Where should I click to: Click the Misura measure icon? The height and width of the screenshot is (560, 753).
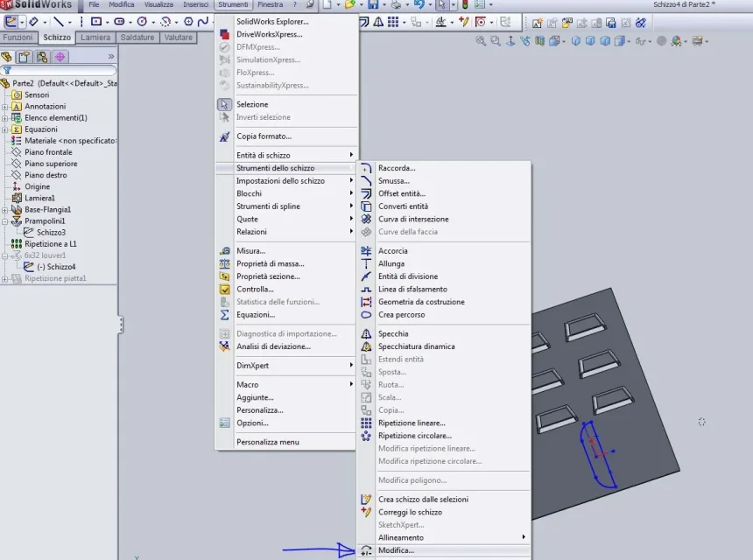pyautogui.click(x=224, y=251)
